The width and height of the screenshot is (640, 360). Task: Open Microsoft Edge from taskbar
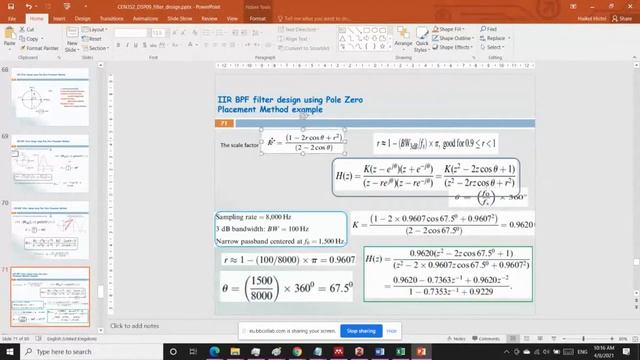pos(214,351)
